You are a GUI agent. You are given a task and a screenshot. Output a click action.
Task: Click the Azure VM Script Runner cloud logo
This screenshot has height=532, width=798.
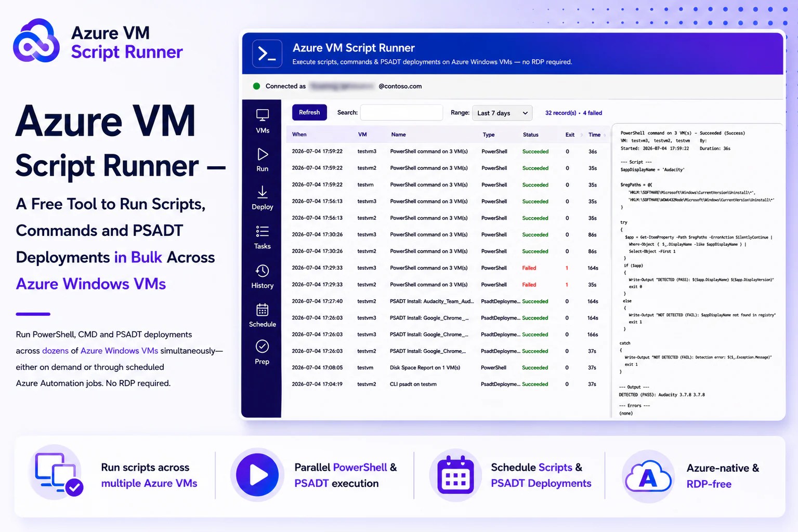pyautogui.click(x=36, y=41)
